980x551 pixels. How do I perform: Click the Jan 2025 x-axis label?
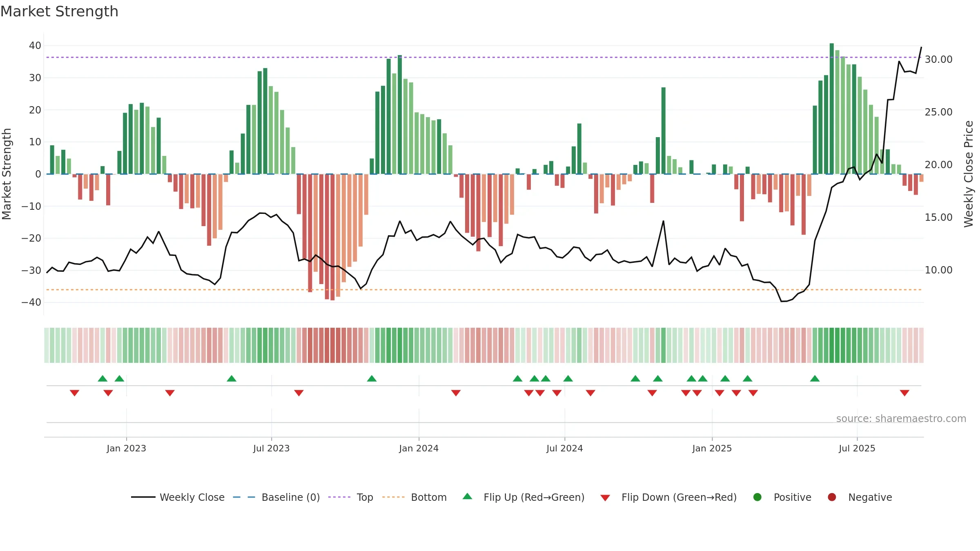click(x=712, y=448)
